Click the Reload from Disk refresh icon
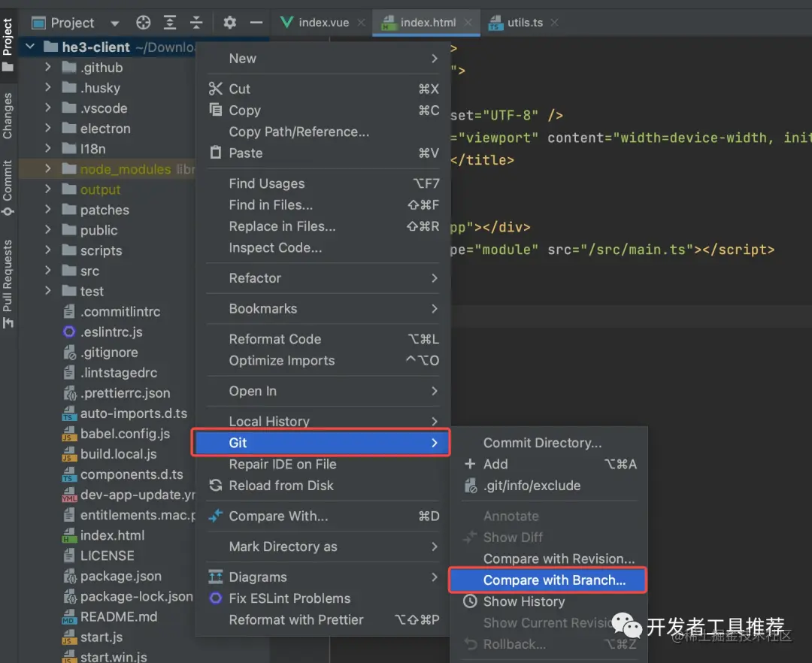The height and width of the screenshot is (663, 812). [216, 486]
